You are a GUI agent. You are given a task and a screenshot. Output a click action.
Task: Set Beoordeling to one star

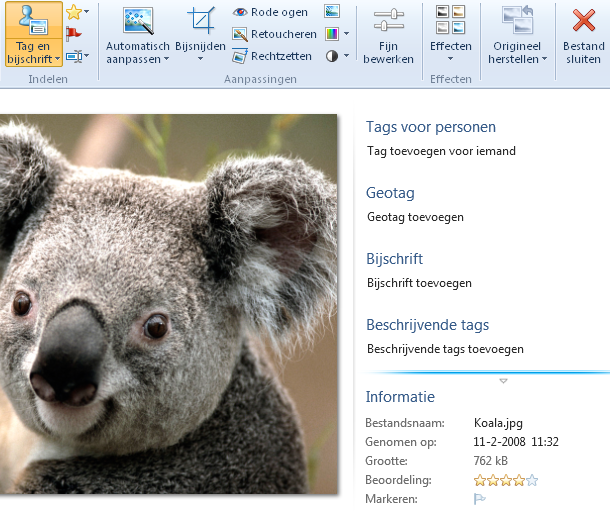tap(480, 481)
